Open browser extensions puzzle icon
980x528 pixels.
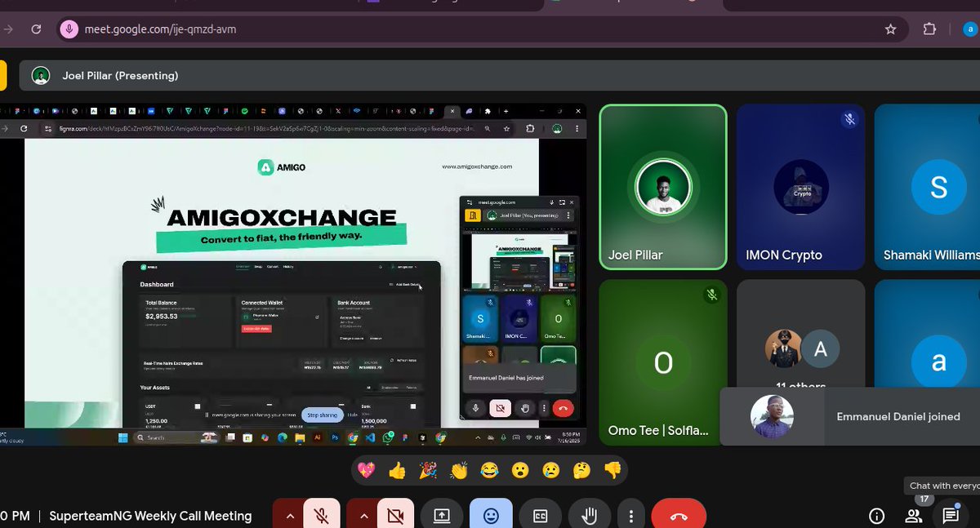[929, 29]
